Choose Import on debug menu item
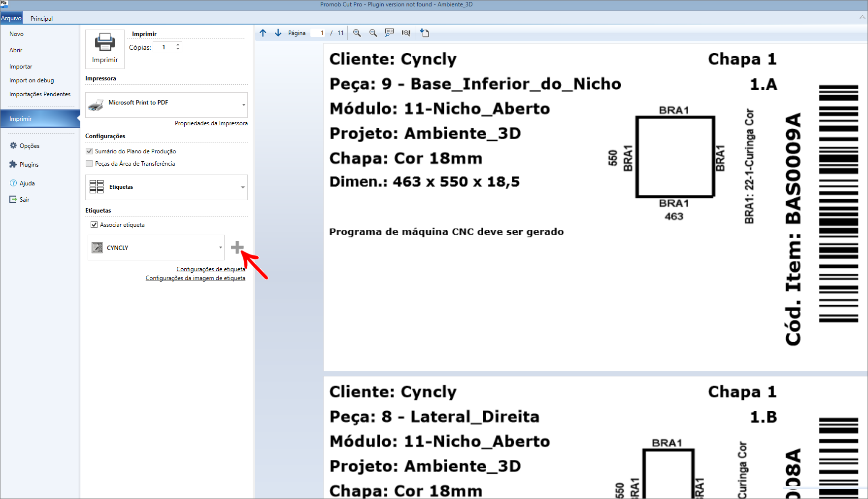Image resolution: width=868 pixels, height=499 pixels. click(32, 80)
